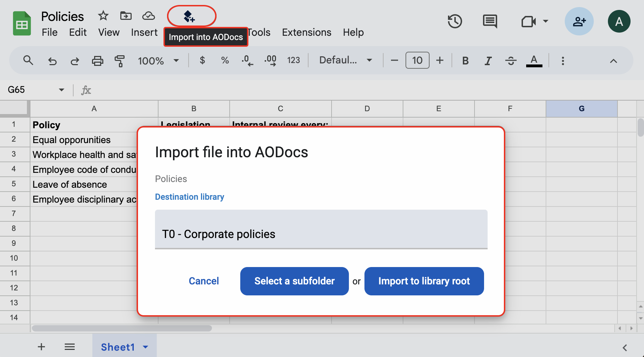This screenshot has width=644, height=357.
Task: Open the Edit menu
Action: 78,32
